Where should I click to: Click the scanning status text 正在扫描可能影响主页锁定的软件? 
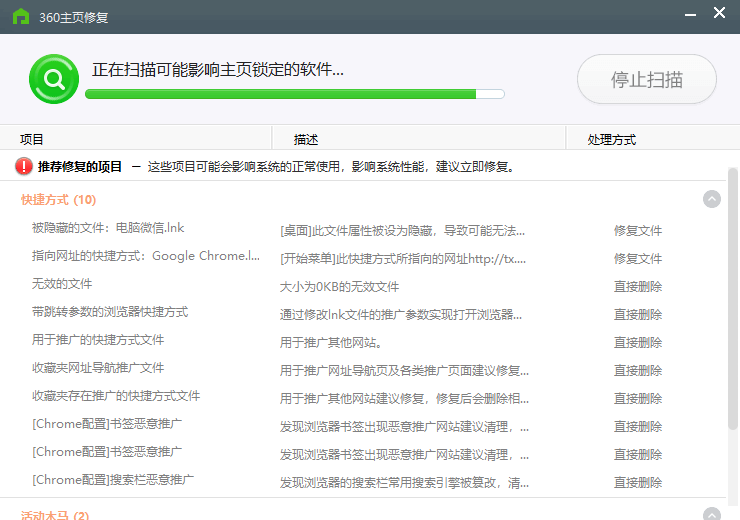[x=218, y=70]
